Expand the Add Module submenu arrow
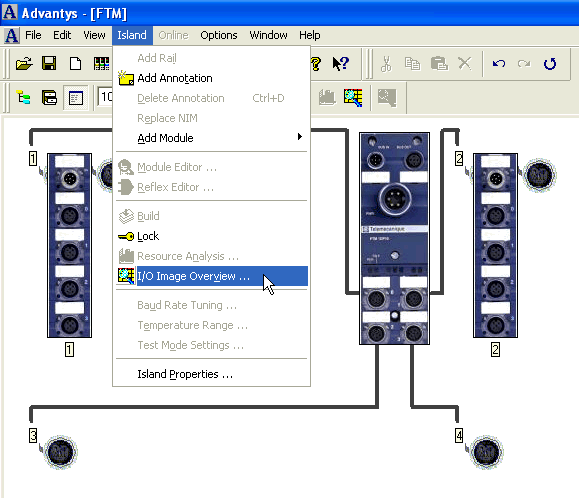The height and width of the screenshot is (498, 579). (300, 137)
